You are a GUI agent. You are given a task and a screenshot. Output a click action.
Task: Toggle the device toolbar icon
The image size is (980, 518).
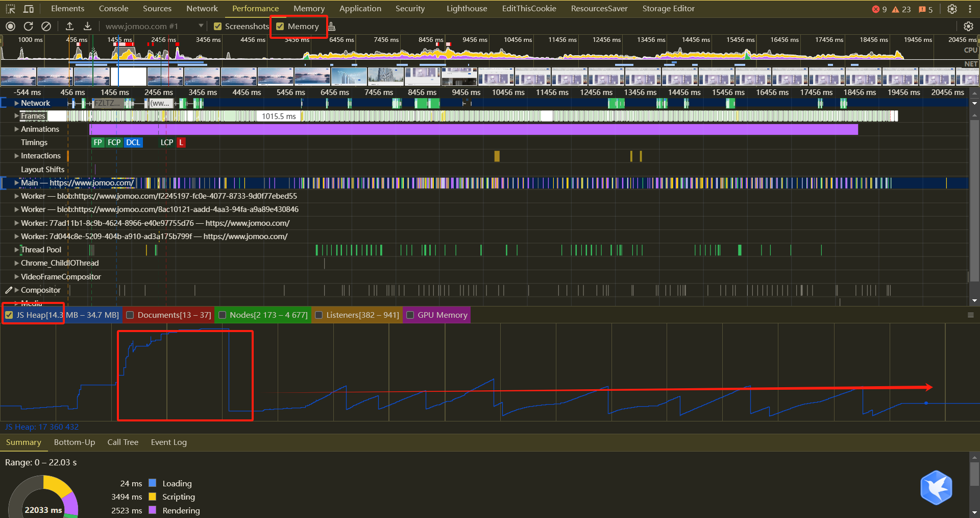point(29,9)
